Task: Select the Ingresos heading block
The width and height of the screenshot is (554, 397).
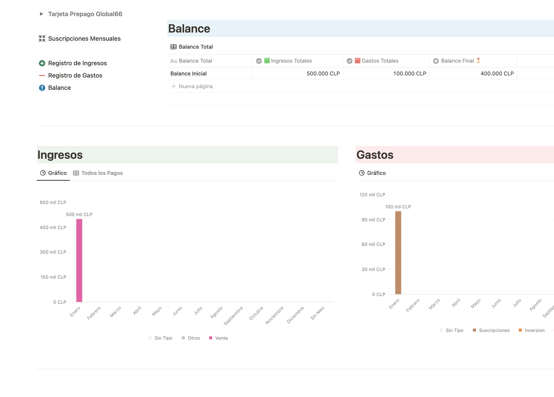Action: (187, 155)
